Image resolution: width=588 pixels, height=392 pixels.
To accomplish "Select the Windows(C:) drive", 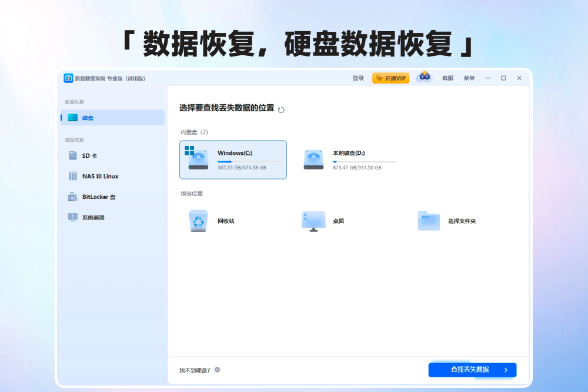I will tap(233, 160).
